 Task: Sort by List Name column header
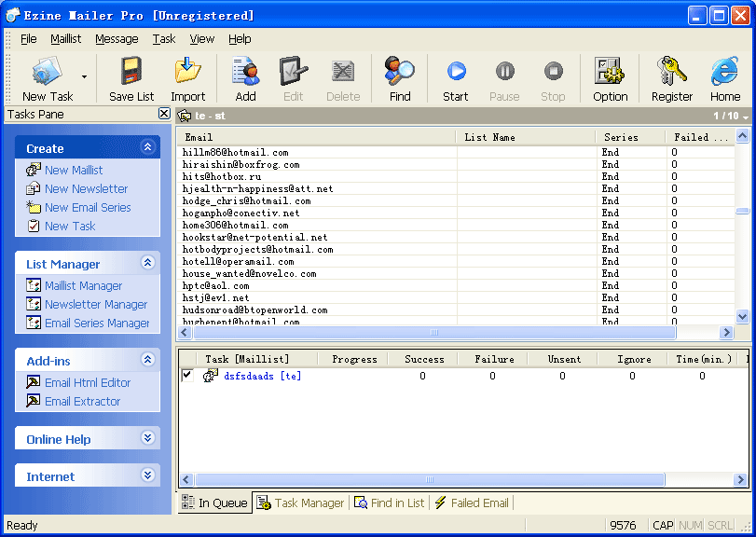pyautogui.click(x=526, y=137)
